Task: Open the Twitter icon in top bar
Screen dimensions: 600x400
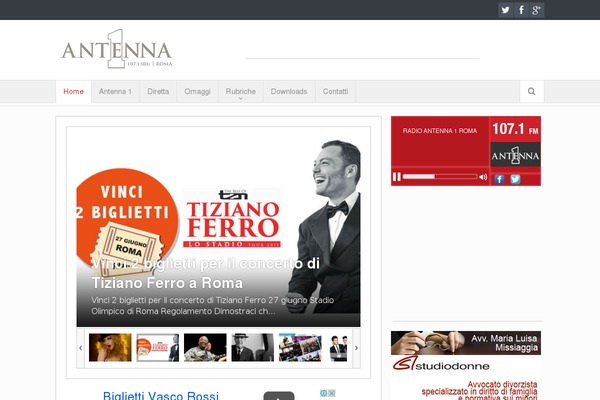Action: tap(505, 10)
